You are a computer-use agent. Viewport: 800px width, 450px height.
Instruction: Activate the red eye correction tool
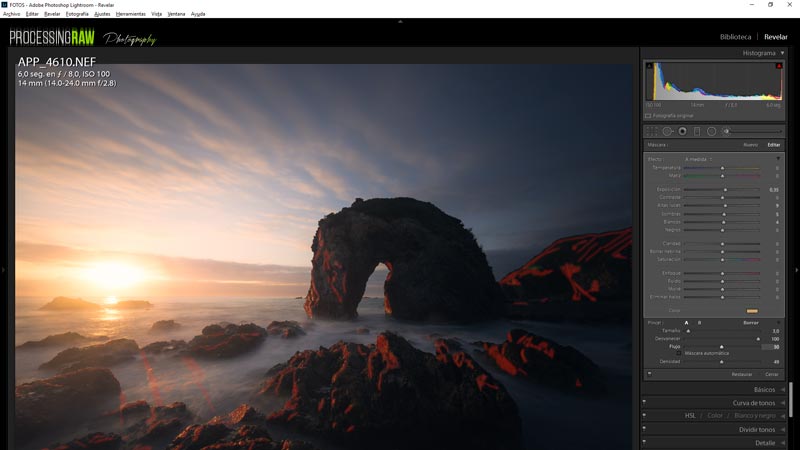coord(682,131)
